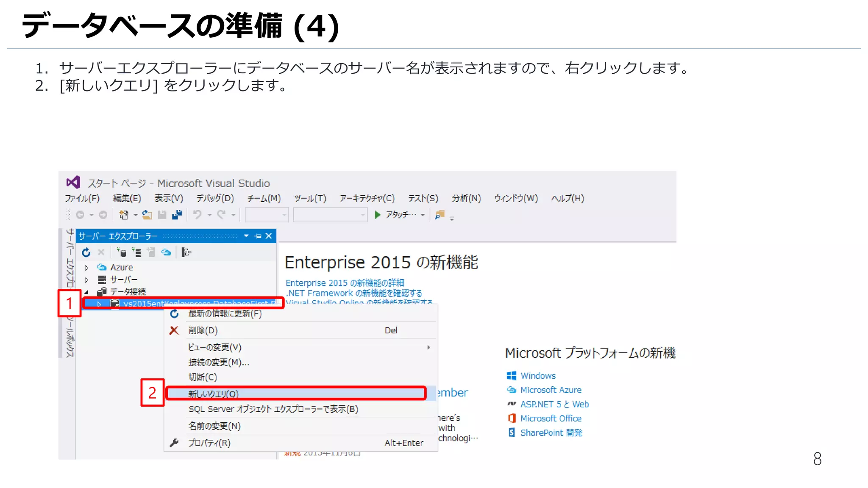
Task: Click the grayed SharePoint connection icon
Action: (x=151, y=252)
